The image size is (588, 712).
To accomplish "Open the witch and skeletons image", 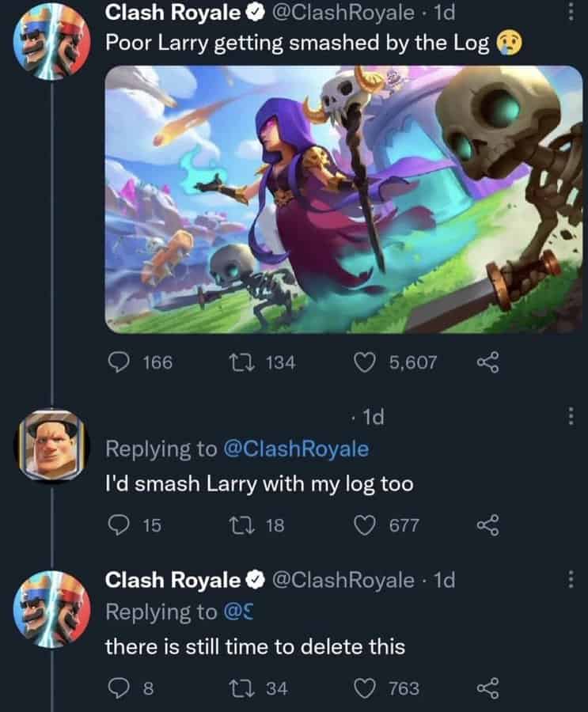I will [x=343, y=199].
